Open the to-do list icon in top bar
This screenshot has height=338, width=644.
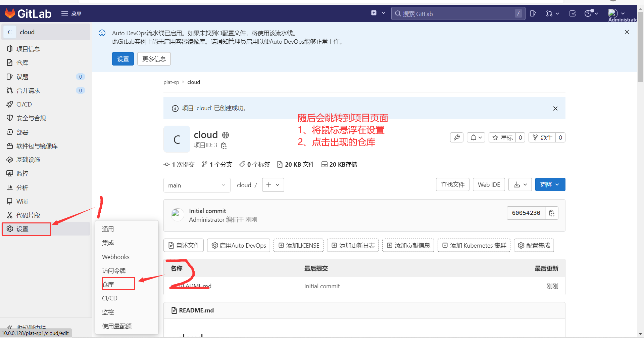[x=572, y=13]
